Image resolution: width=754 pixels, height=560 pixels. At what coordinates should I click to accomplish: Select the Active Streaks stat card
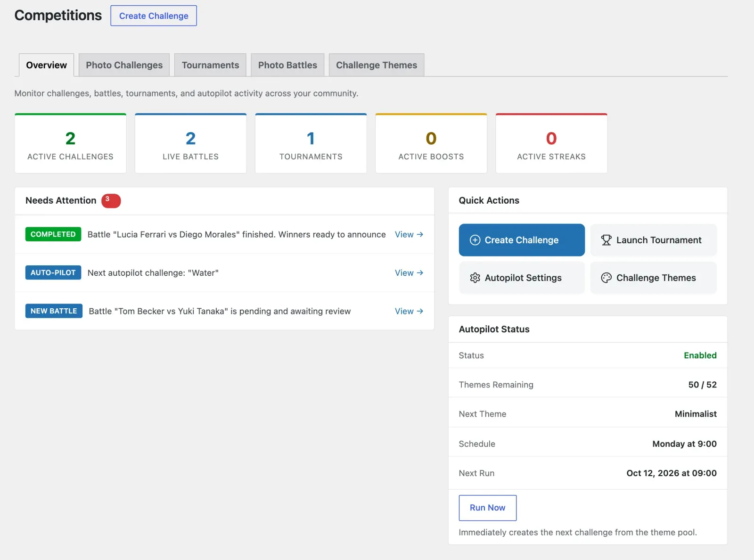[x=551, y=143]
